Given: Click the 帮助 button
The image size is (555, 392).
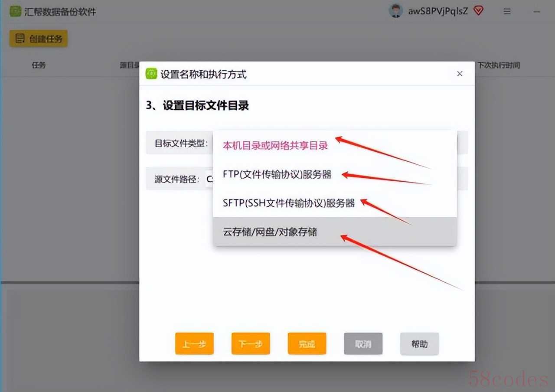Looking at the screenshot, I should [420, 344].
